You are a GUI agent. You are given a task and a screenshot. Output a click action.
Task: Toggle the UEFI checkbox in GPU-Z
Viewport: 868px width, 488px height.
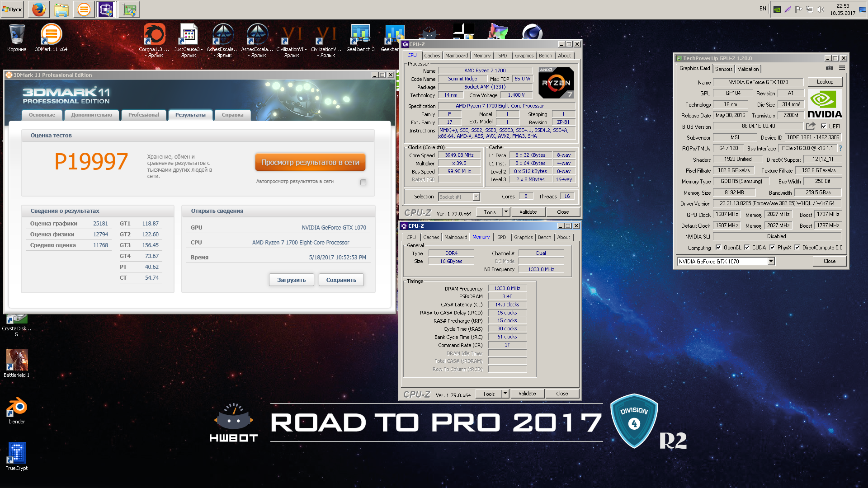point(824,126)
